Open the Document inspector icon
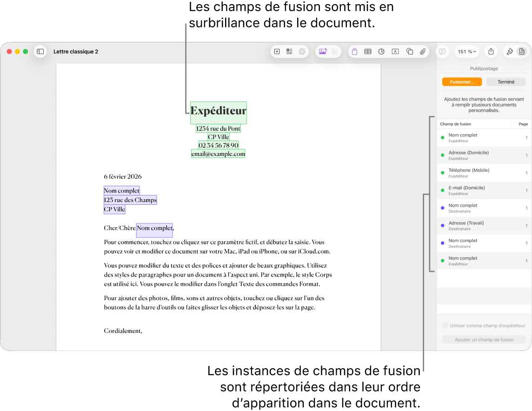 (522, 52)
